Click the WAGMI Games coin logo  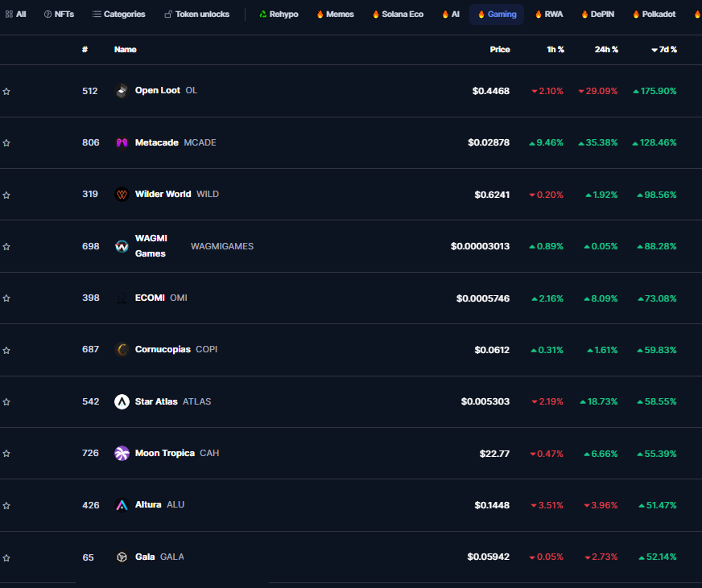point(122,246)
